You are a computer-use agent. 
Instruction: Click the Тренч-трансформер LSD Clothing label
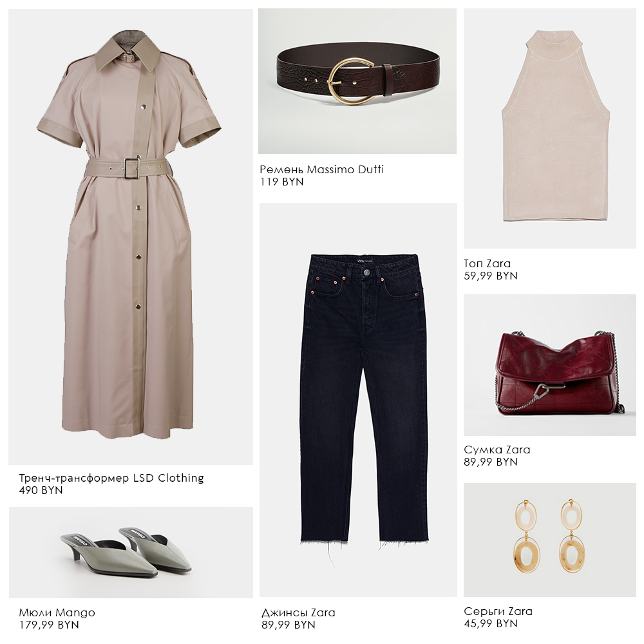point(111,478)
